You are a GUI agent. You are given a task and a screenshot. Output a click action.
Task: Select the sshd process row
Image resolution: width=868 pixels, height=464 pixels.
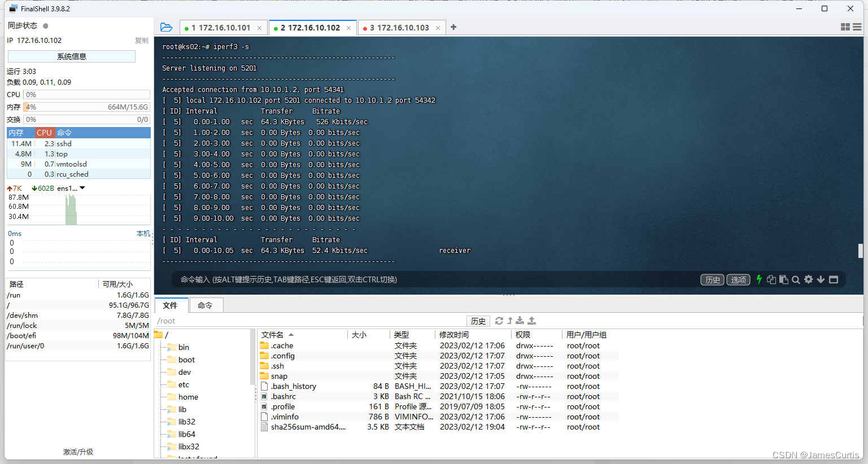tap(78, 143)
